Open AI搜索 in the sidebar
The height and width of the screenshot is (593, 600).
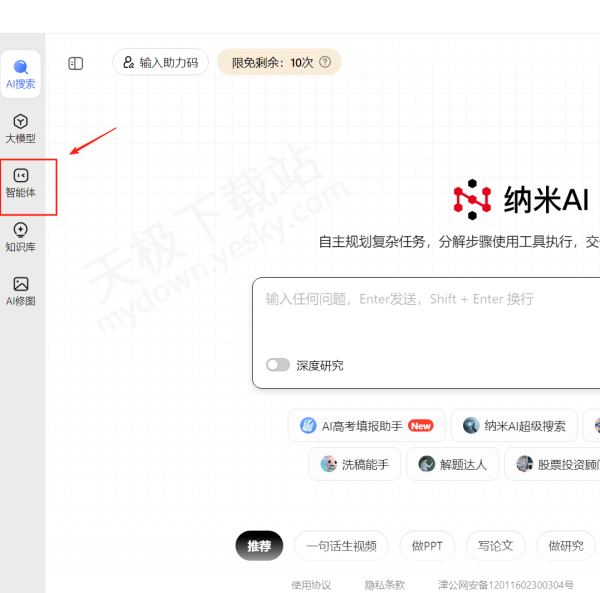21,74
